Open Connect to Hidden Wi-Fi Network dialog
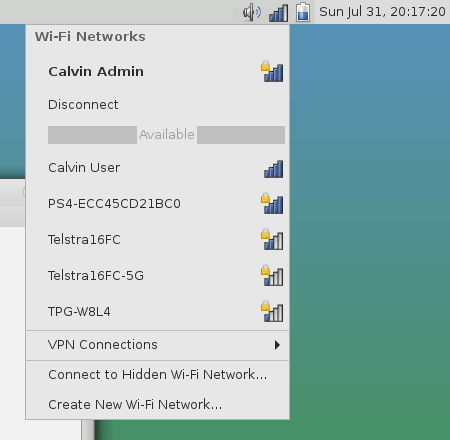Viewport: 450px width, 440px height. click(158, 375)
